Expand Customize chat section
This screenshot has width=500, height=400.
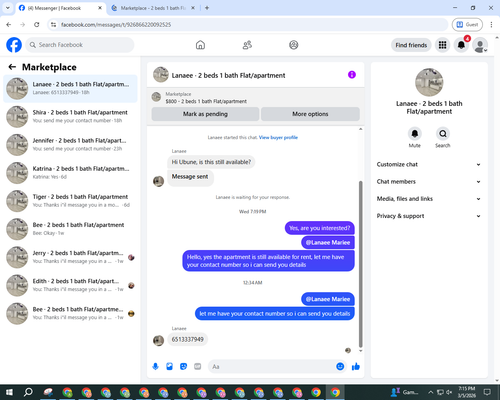click(x=429, y=164)
